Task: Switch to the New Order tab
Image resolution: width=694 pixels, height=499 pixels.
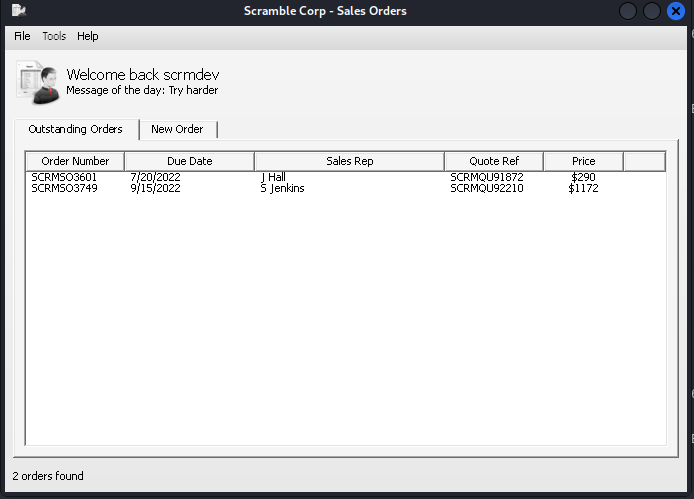Action: tap(177, 129)
